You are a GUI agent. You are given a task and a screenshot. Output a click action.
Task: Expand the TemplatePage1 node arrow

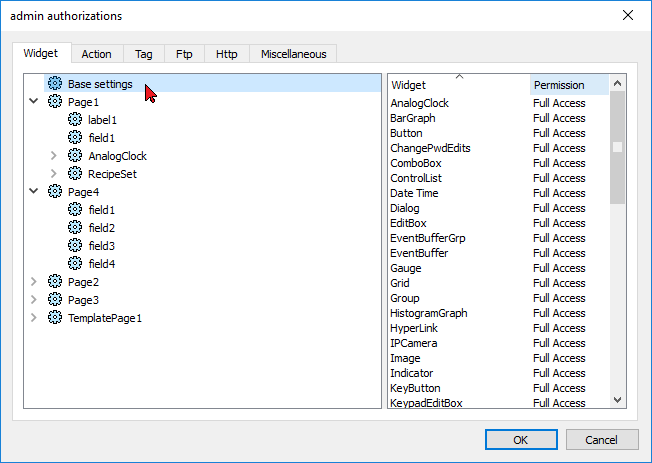(34, 318)
